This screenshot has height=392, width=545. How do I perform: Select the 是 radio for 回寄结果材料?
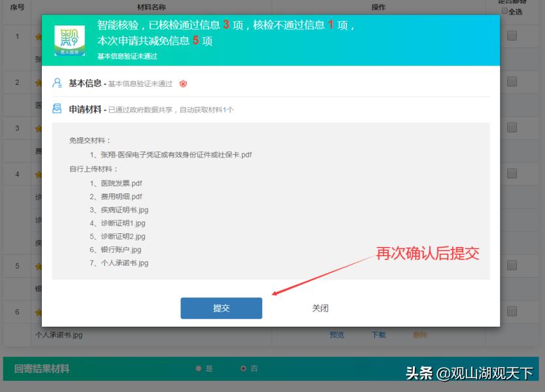pos(199,368)
